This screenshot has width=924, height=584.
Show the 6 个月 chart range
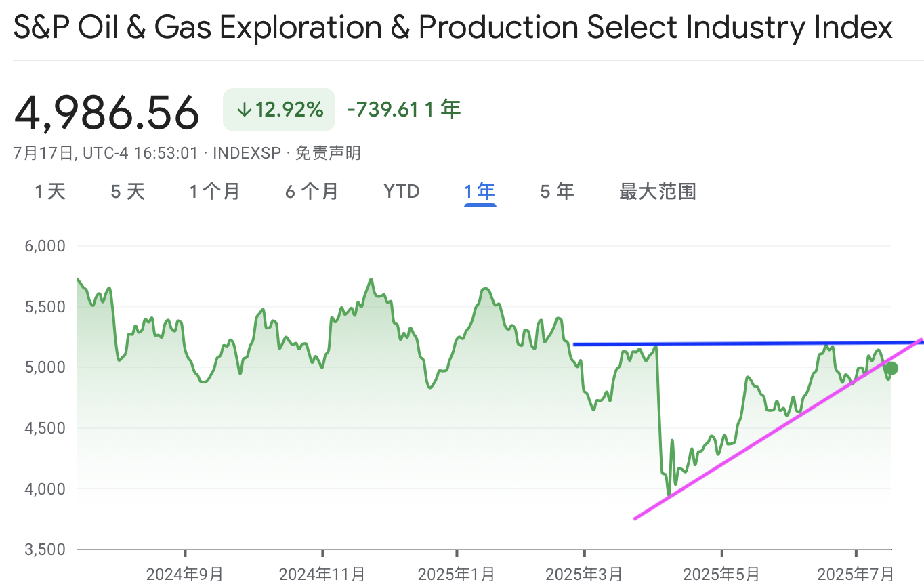(x=312, y=192)
